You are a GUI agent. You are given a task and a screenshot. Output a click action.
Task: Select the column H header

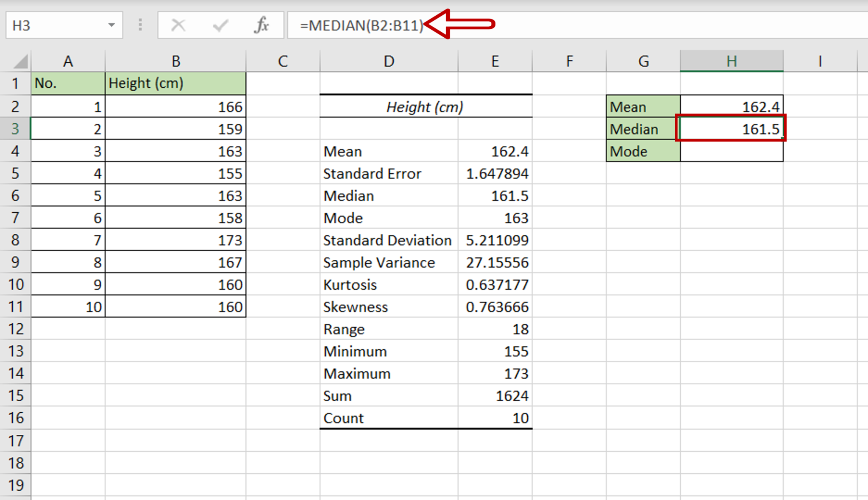pyautogui.click(x=732, y=61)
